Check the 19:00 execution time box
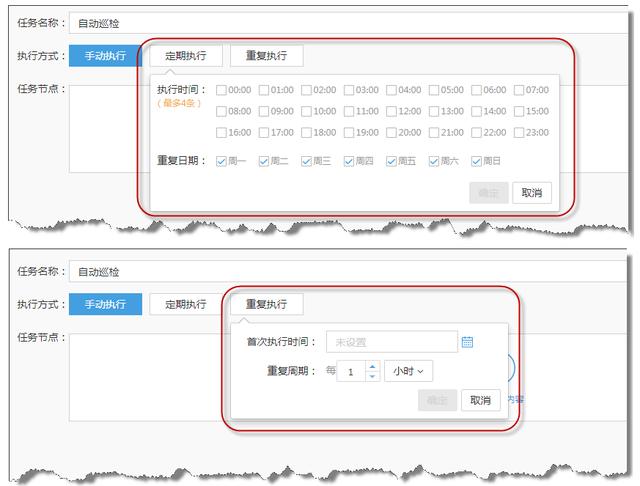 coord(349,133)
